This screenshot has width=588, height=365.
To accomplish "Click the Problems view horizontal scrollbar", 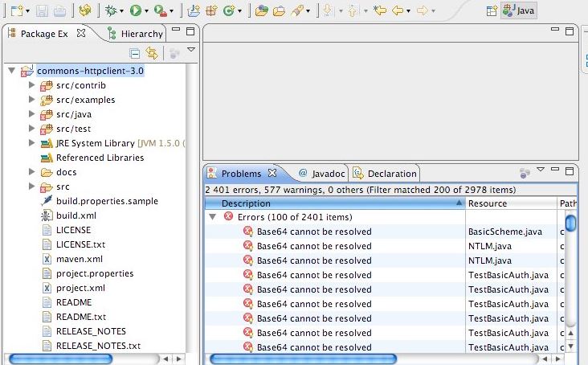I will (303, 359).
